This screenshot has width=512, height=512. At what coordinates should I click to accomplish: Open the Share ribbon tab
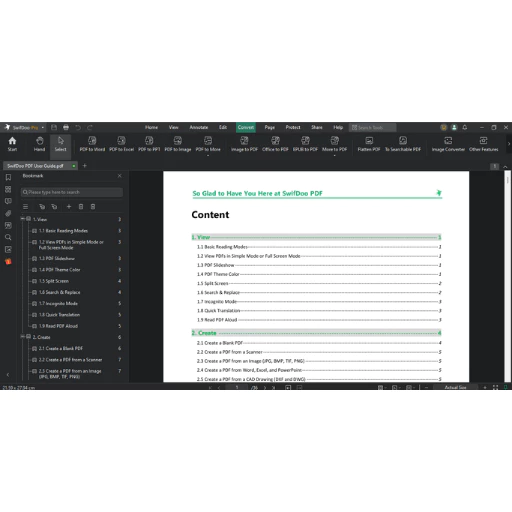317,127
